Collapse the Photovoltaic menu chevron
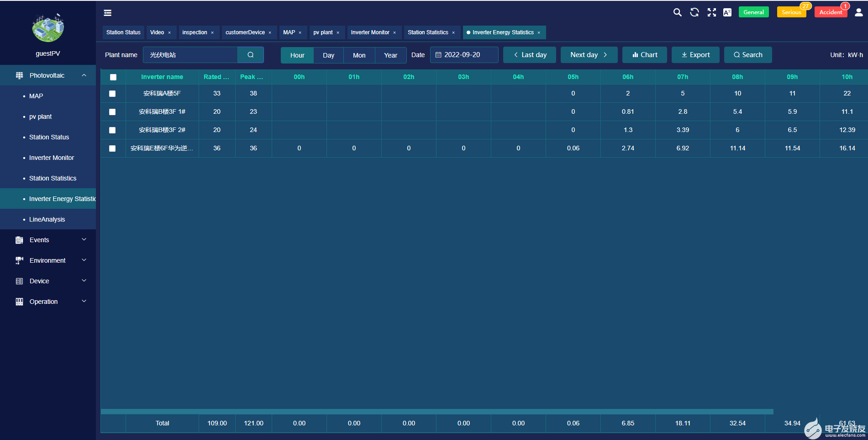Viewport: 868px width, 440px height. pos(84,75)
